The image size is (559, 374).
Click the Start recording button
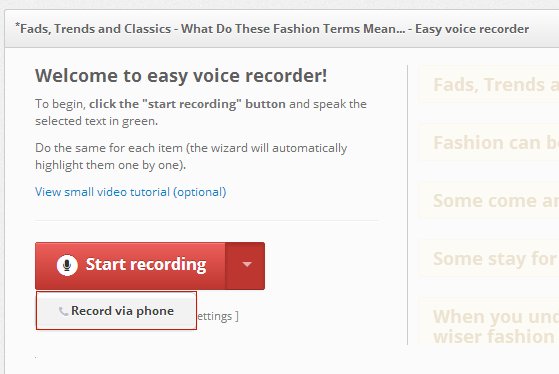[130, 266]
